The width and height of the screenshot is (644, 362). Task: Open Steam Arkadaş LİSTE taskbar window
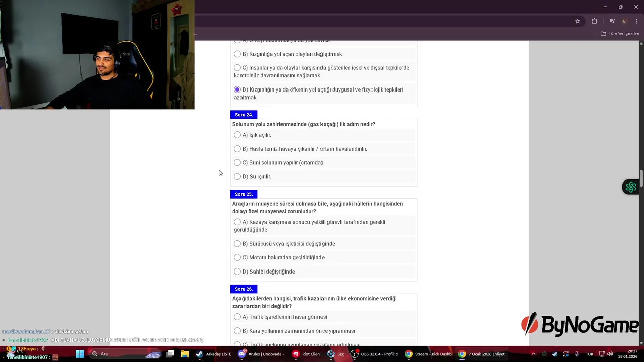coord(214,354)
